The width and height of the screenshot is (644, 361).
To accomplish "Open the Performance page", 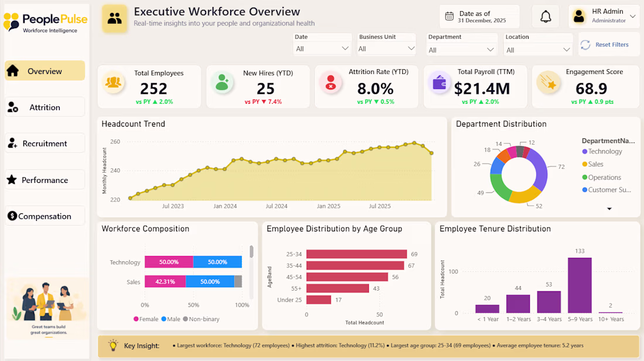I will click(x=44, y=180).
